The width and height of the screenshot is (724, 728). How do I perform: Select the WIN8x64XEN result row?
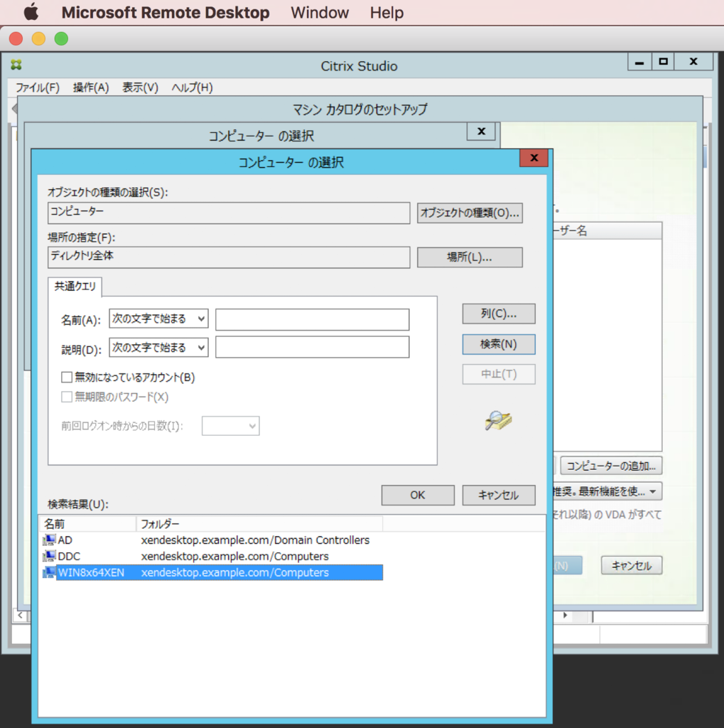212,572
